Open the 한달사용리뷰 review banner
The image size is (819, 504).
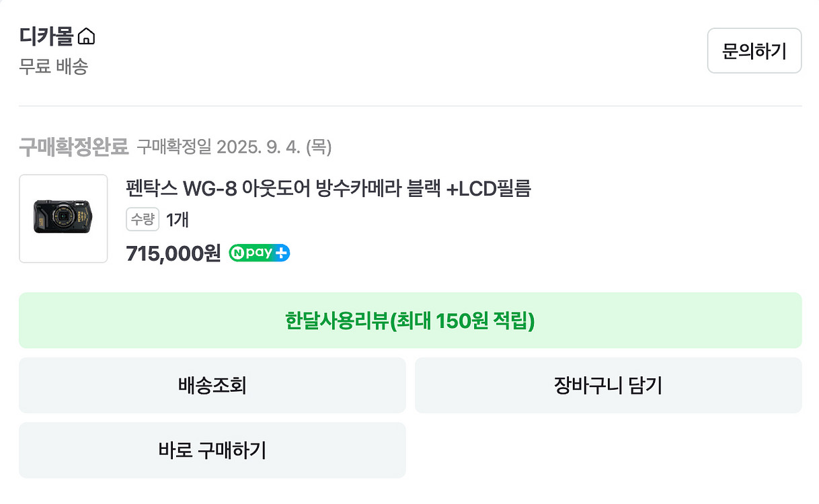409,321
